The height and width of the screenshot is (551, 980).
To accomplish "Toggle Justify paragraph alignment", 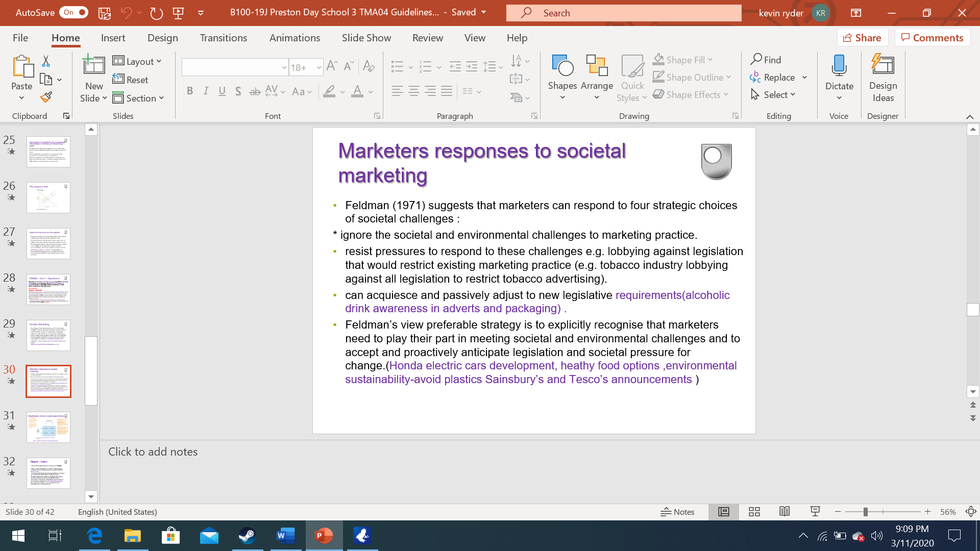I will pos(447,91).
